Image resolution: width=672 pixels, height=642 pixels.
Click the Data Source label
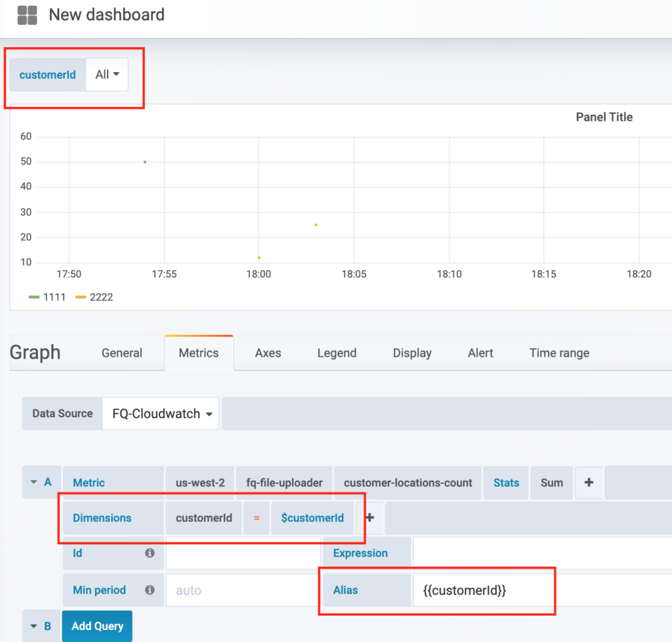[62, 413]
